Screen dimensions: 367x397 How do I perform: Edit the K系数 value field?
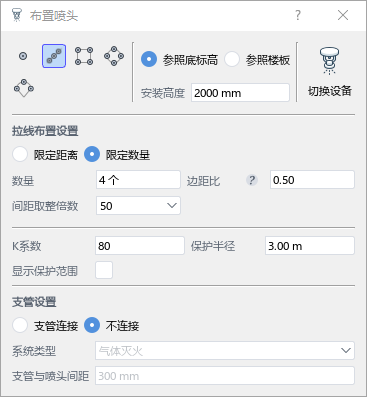tap(140, 246)
